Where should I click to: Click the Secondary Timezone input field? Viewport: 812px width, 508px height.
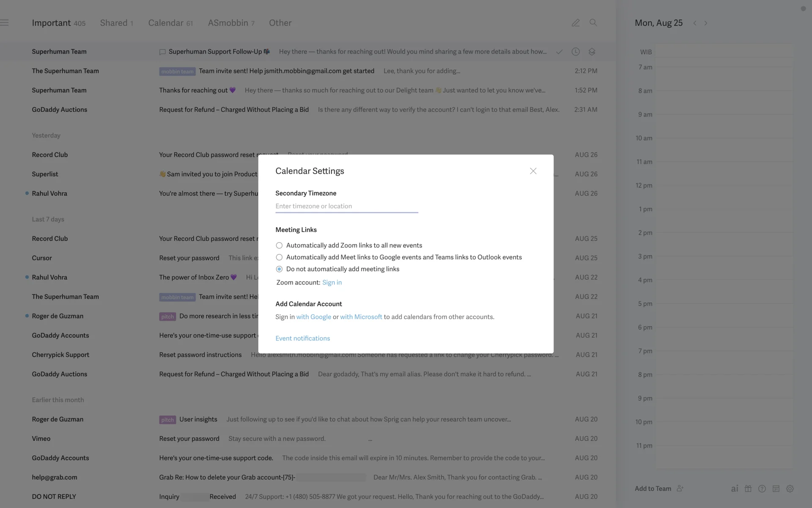(x=346, y=206)
